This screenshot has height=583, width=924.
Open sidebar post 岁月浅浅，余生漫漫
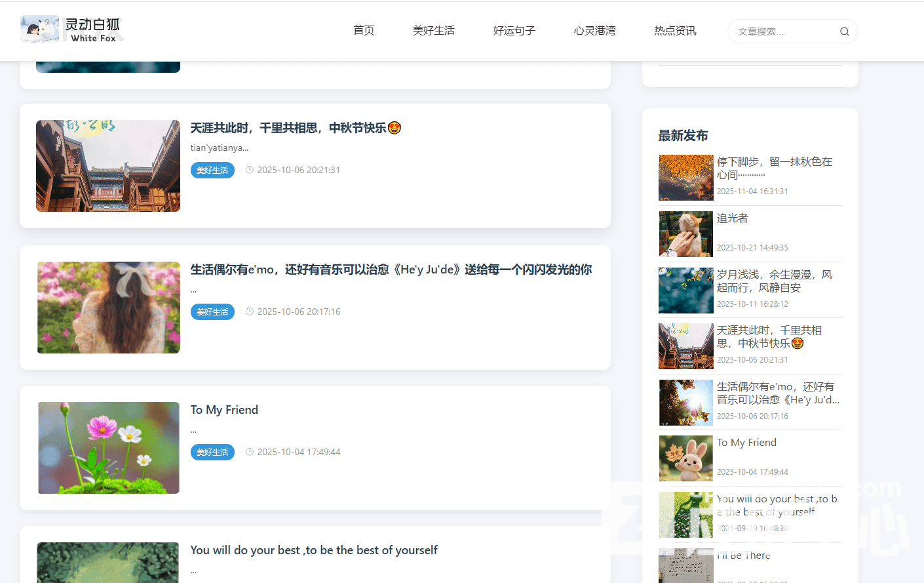(x=774, y=281)
